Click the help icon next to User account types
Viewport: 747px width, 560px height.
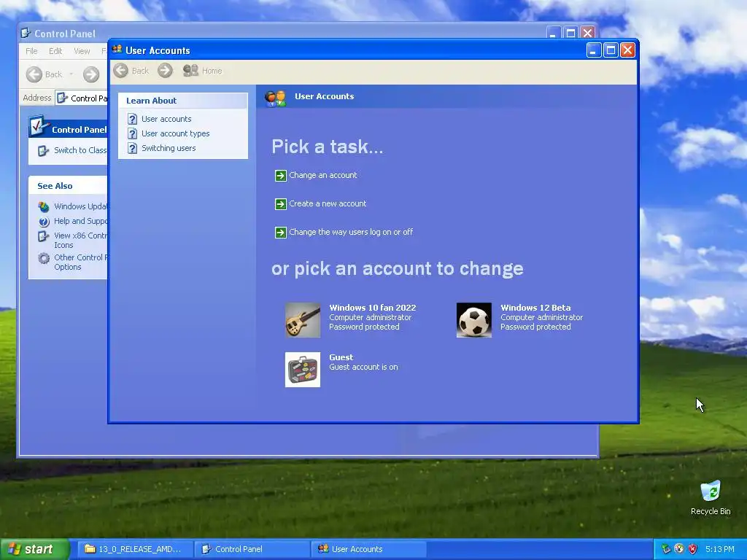click(x=133, y=134)
